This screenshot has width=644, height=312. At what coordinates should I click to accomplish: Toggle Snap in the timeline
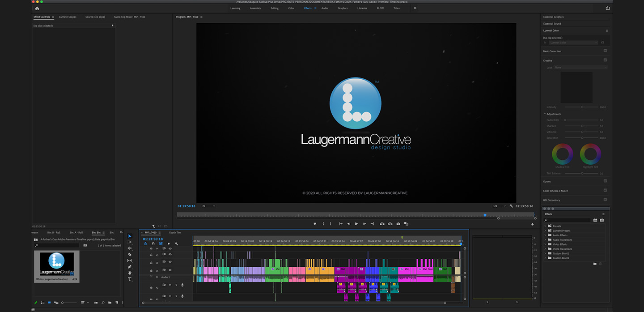coord(153,244)
